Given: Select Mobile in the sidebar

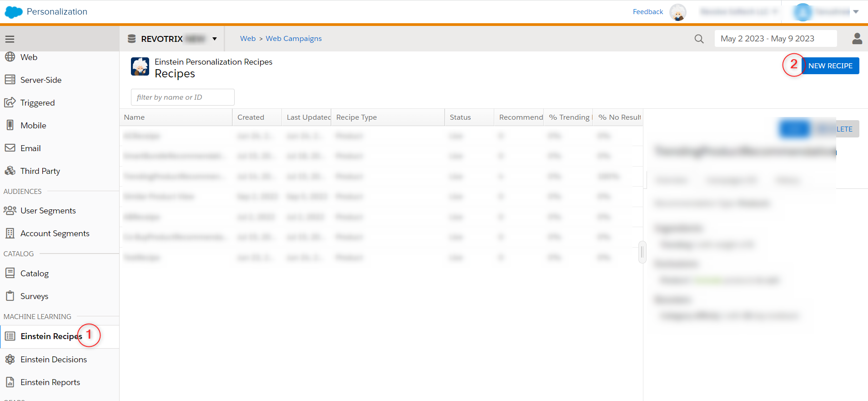Looking at the screenshot, I should click(33, 125).
